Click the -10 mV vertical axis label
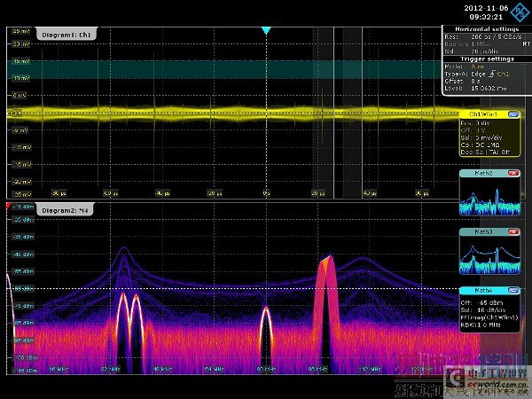 [x=22, y=147]
